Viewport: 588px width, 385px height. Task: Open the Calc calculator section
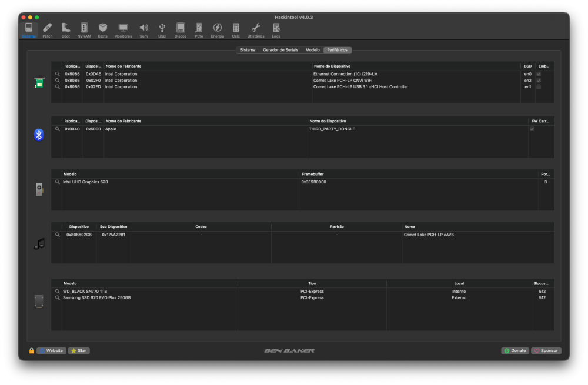[x=236, y=31]
